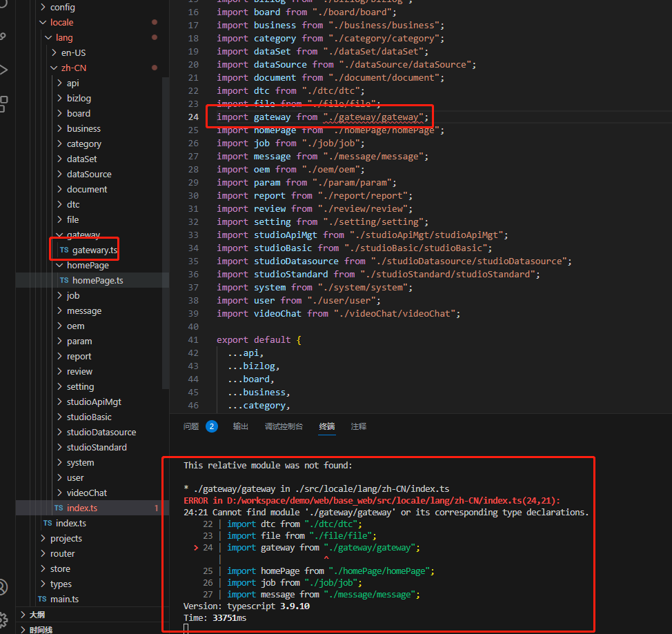The width and height of the screenshot is (672, 634).
Task: Switch to the 调试控制台 debug console tab
Action: pyautogui.click(x=284, y=426)
